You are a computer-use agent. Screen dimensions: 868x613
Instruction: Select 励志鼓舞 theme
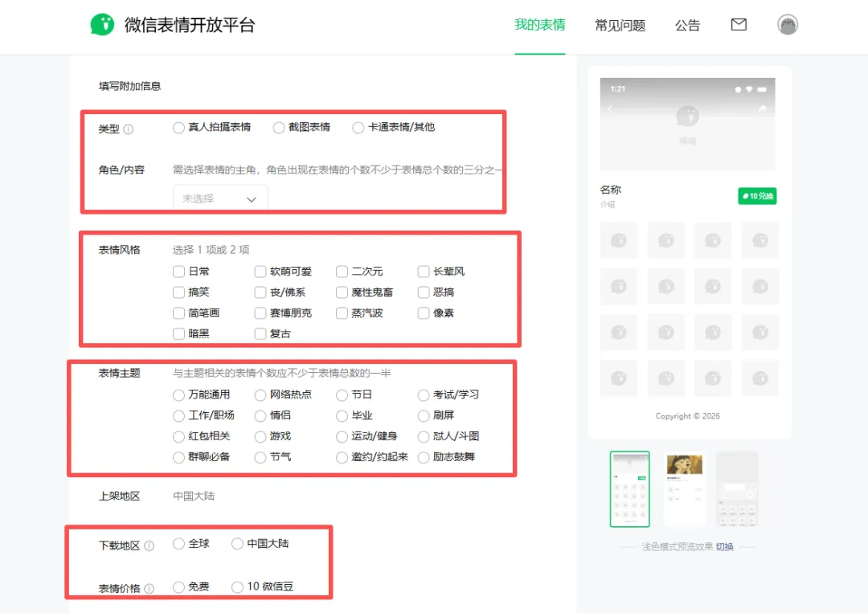[x=424, y=457]
